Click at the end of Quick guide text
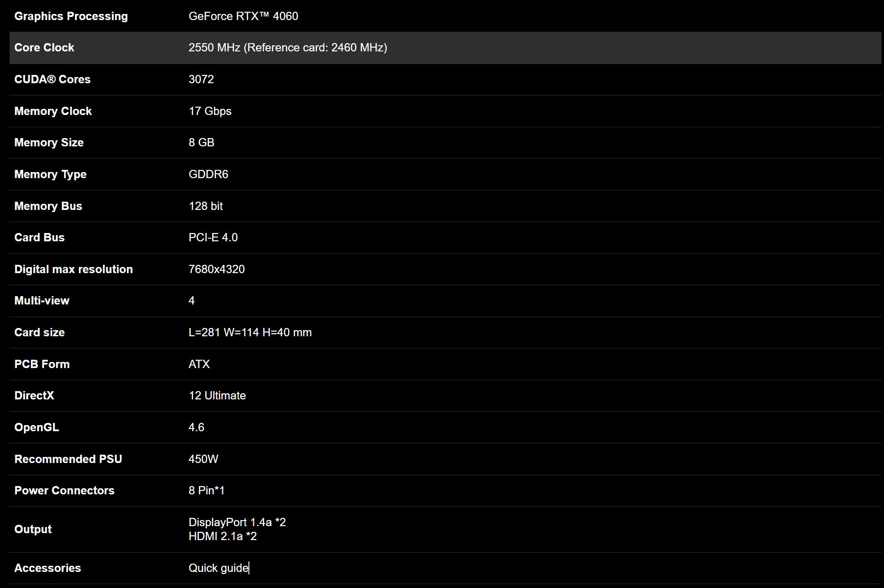Image resolution: width=884 pixels, height=588 pixels. coord(248,568)
